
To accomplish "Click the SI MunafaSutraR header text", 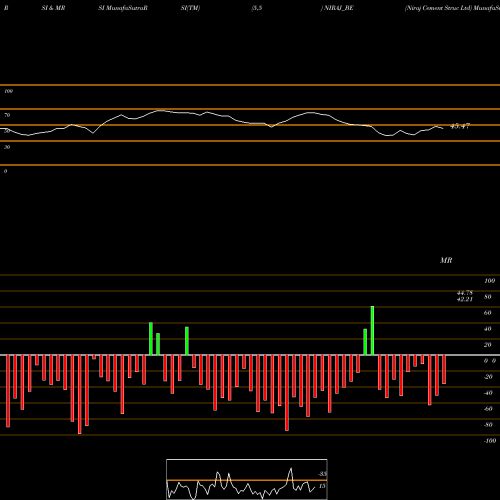I will [123, 8].
